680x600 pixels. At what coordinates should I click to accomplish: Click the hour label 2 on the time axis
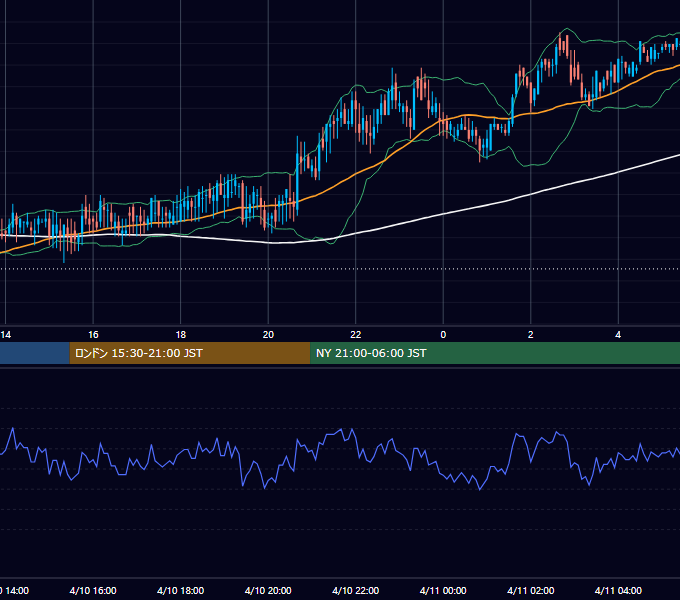pyautogui.click(x=531, y=335)
